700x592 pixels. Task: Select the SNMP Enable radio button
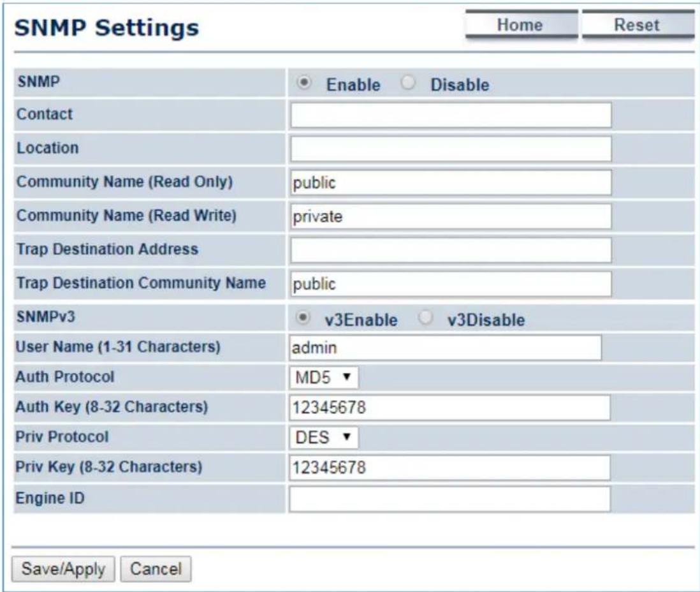click(x=304, y=83)
